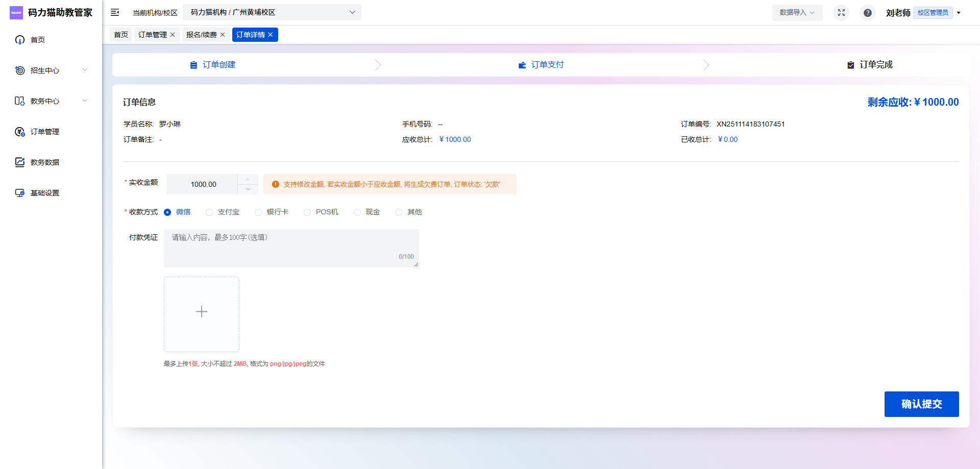Select 银行卡 as payment method

pyautogui.click(x=258, y=212)
